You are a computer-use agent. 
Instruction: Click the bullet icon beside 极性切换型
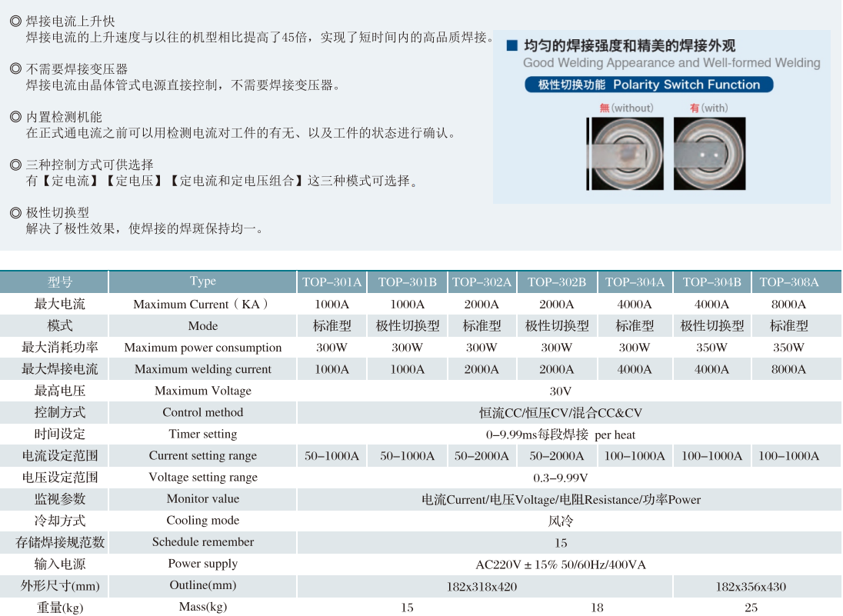click(15, 212)
